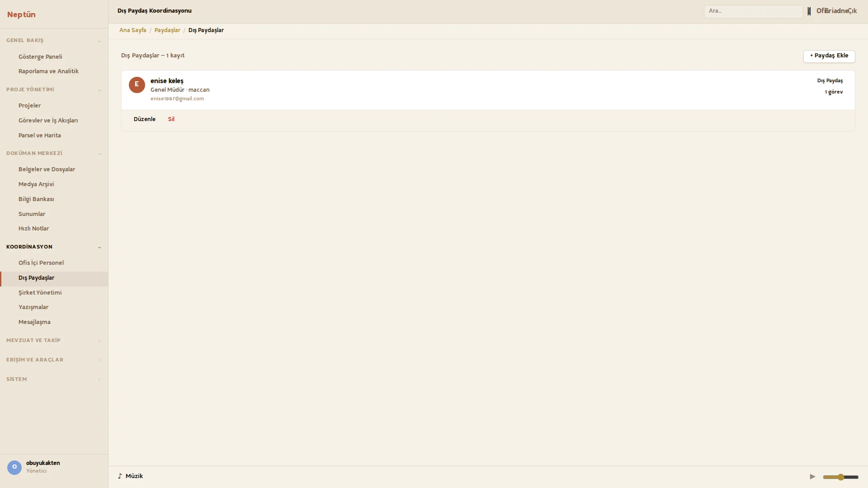868x488 pixels.
Task: Click the Dış Paydaşlar – 1 kayıt heading
Action: pos(152,56)
